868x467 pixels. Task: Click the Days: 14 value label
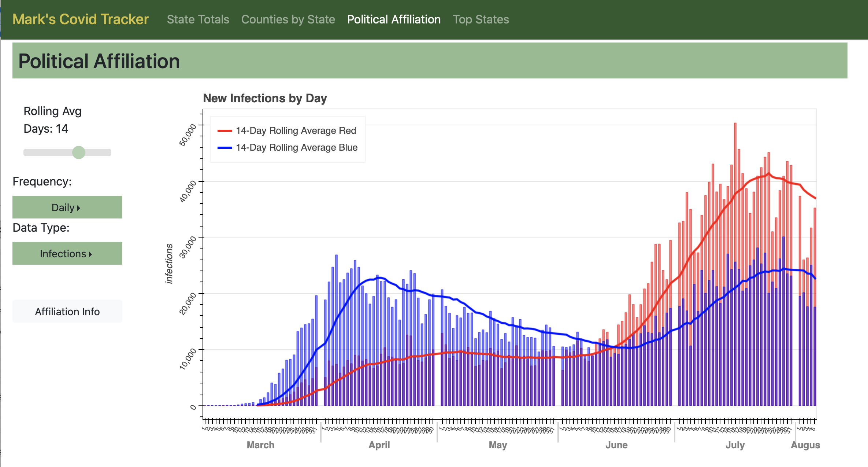[x=46, y=129]
